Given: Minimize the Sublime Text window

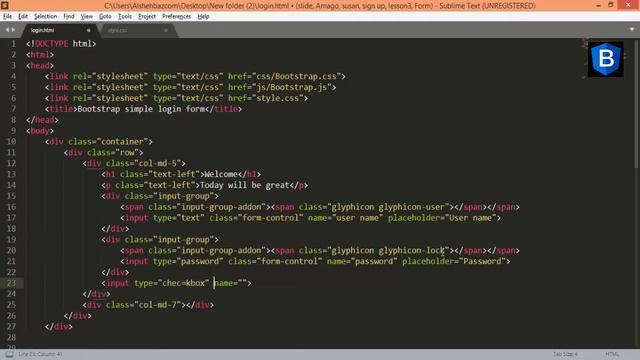Looking at the screenshot, I should click(x=598, y=5).
